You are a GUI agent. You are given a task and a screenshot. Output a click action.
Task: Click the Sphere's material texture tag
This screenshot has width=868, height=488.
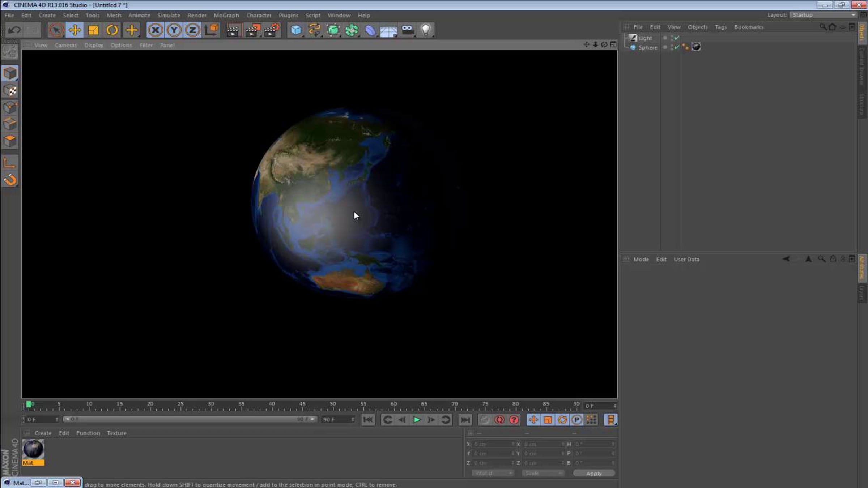coord(696,47)
